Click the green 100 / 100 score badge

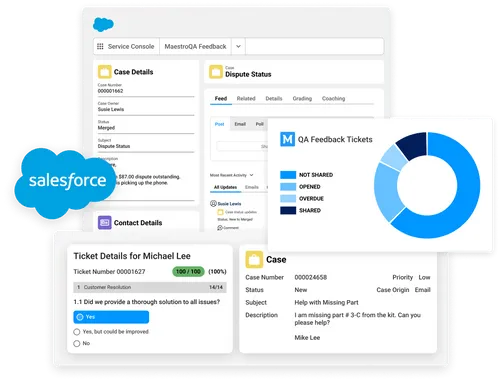(188, 272)
